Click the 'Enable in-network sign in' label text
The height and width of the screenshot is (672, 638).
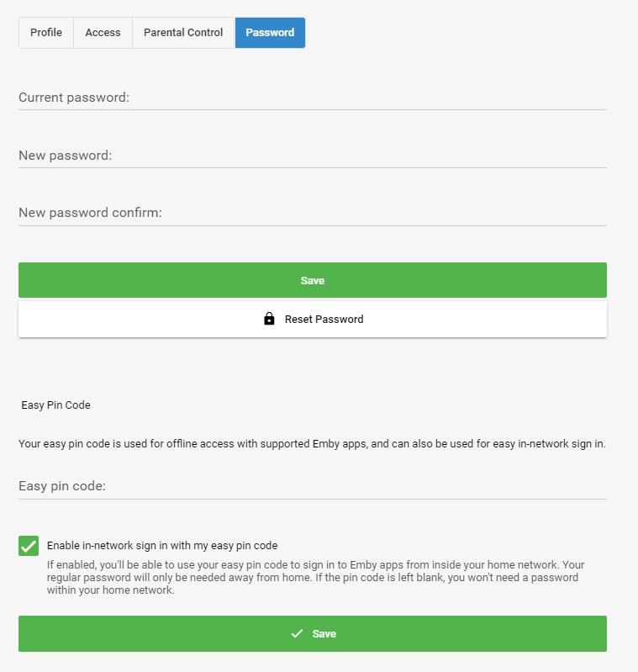(162, 546)
